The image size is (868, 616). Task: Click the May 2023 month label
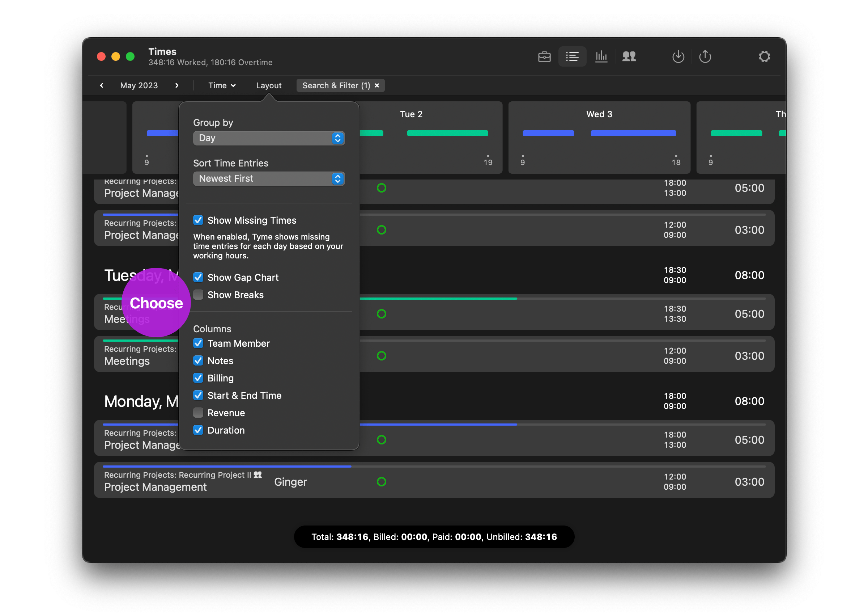click(x=139, y=85)
